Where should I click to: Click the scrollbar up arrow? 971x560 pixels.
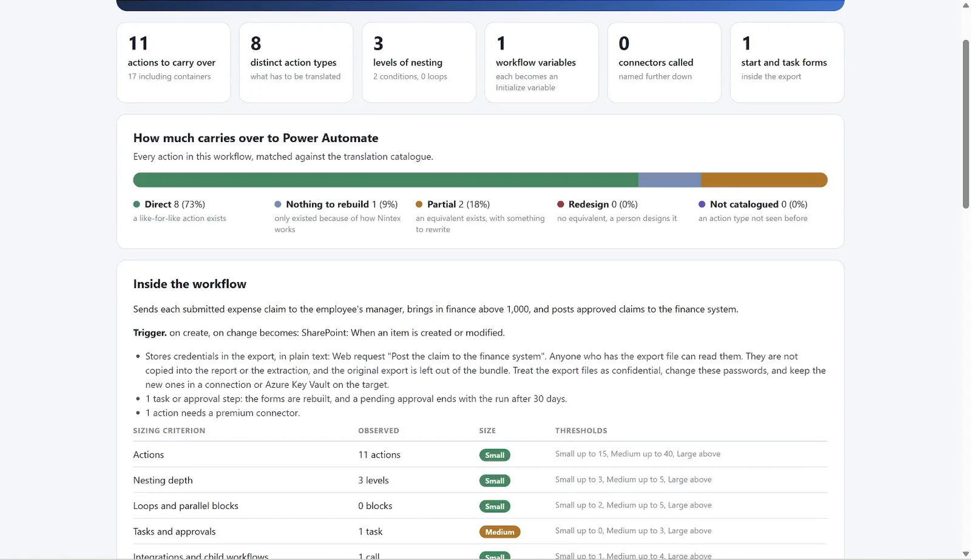point(966,5)
